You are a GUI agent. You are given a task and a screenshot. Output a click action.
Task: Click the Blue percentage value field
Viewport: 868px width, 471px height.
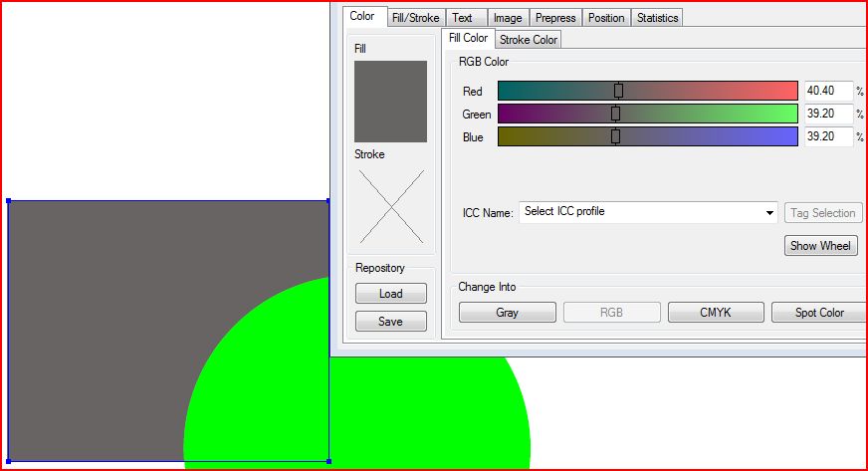[829, 136]
